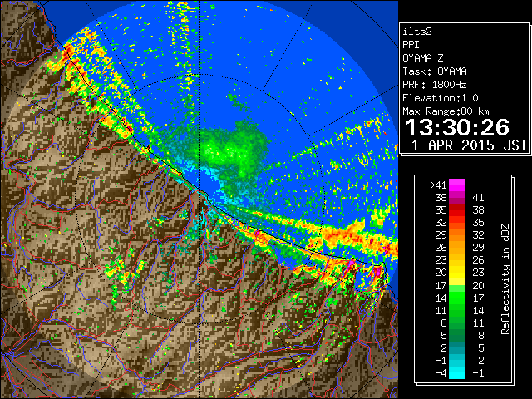Click the 'Max Range:80 km' text

(446, 111)
